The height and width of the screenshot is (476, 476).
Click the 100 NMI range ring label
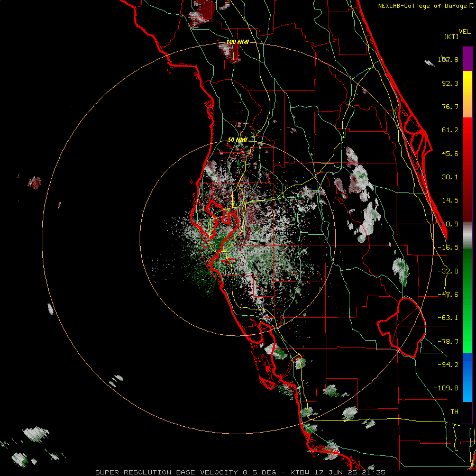pyautogui.click(x=237, y=42)
